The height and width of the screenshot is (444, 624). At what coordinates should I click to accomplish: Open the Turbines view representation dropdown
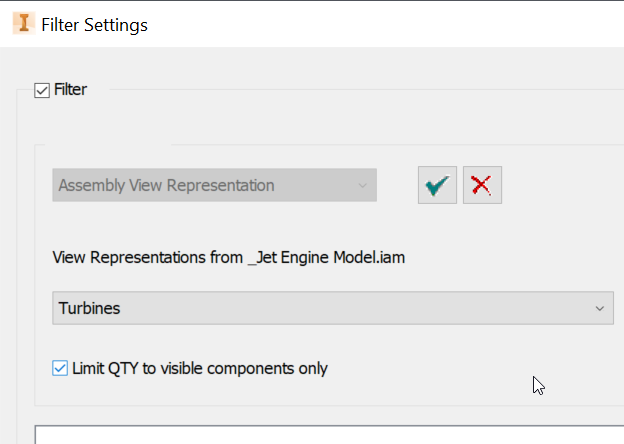[332, 308]
